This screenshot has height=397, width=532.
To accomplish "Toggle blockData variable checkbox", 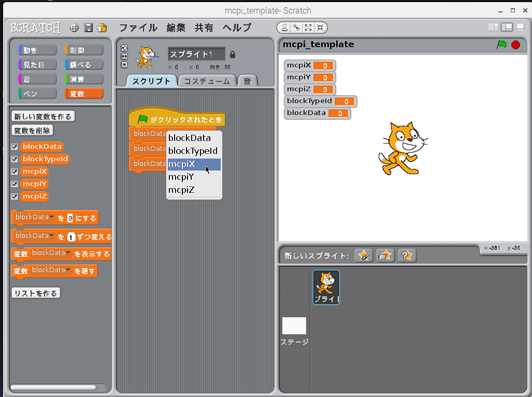I will (14, 147).
